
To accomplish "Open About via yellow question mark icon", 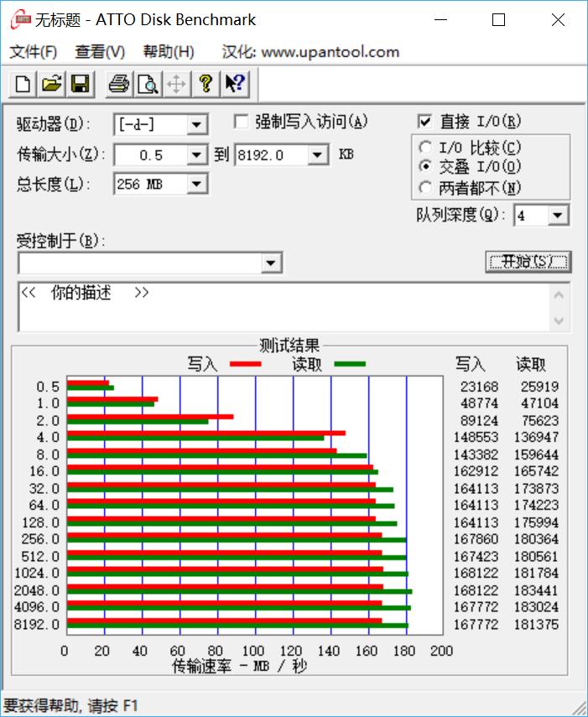I will tap(206, 84).
